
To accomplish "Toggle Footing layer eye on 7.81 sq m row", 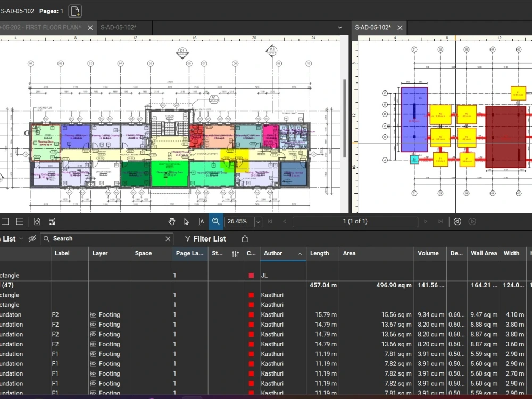I will pyautogui.click(x=93, y=354).
